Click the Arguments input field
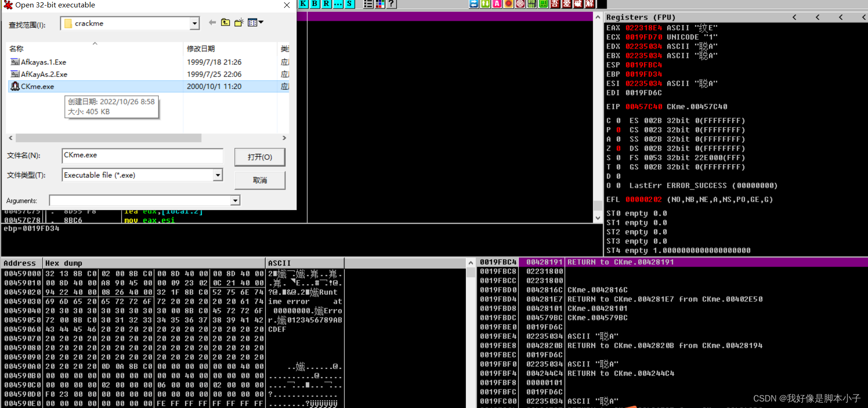 click(140, 200)
